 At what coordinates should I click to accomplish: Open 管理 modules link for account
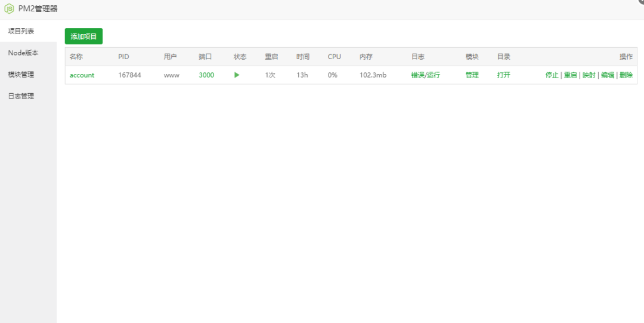click(x=472, y=75)
